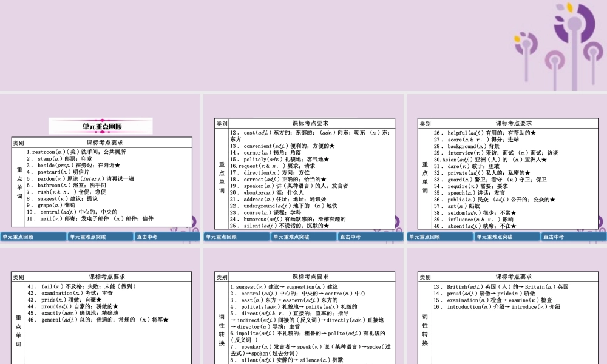Viewport: 607px width, 364px height.
Task: Select the pink 单元重点回顾 title banner
Action: coord(101,126)
